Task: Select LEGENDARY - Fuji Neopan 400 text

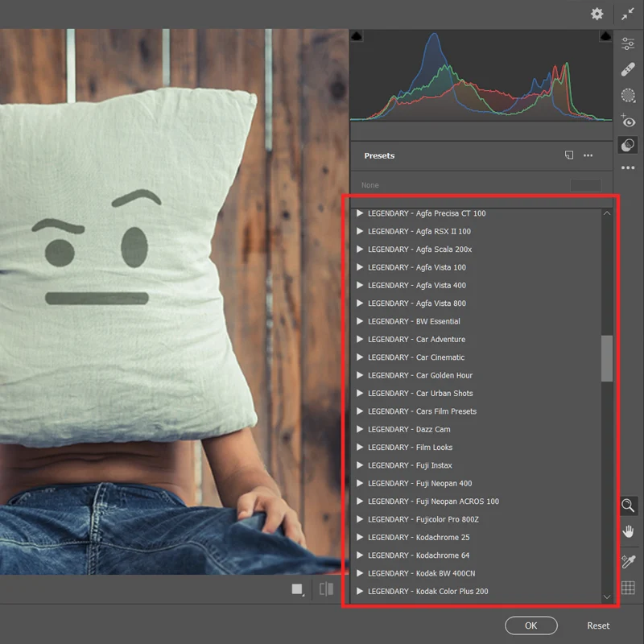Action: pyautogui.click(x=419, y=484)
